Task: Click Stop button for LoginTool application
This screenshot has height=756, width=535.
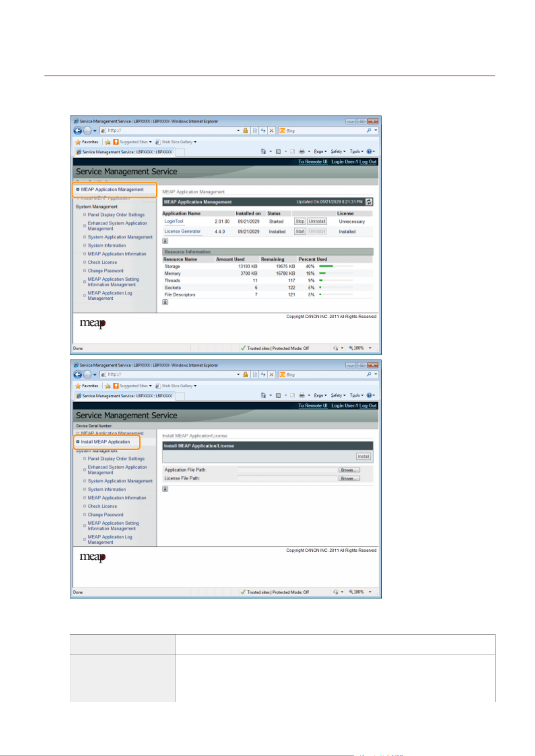Action: [300, 221]
